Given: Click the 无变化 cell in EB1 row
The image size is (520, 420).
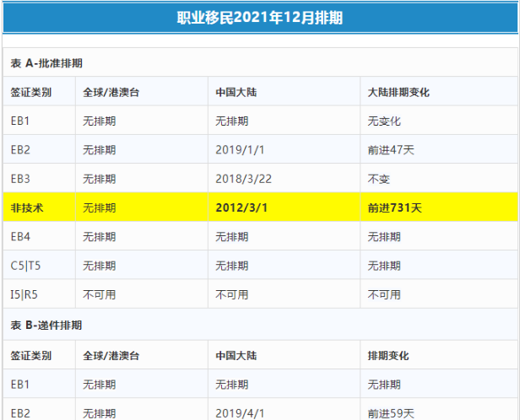Looking at the screenshot, I should [384, 121].
